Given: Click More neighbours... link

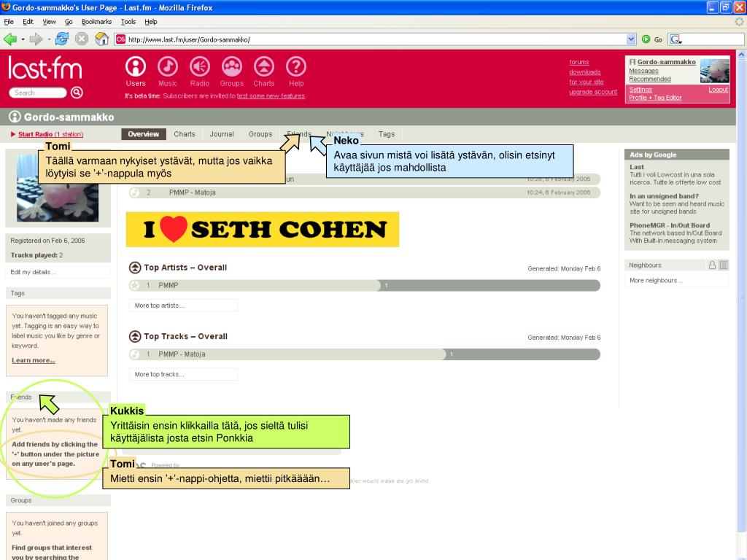Looking at the screenshot, I should coord(656,281).
